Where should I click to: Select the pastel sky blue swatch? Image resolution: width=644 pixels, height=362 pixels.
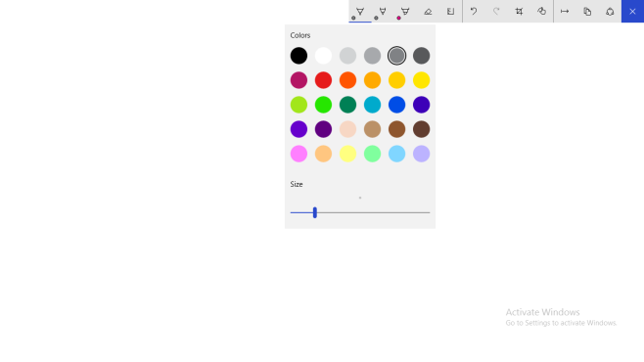pyautogui.click(x=396, y=154)
